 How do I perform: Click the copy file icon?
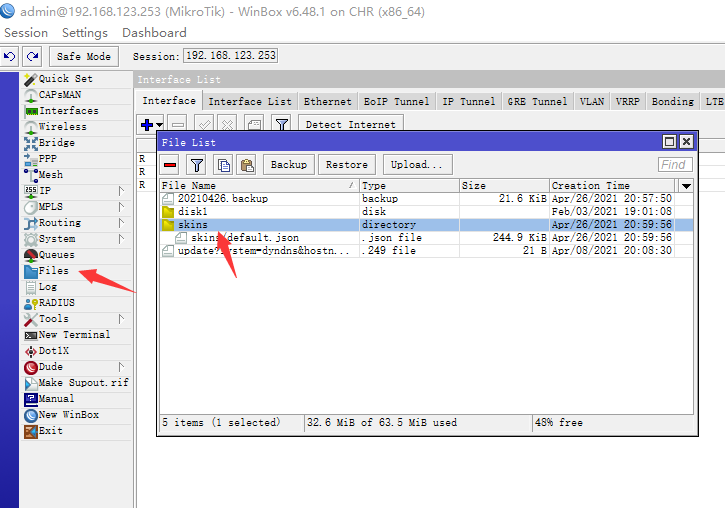[224, 165]
